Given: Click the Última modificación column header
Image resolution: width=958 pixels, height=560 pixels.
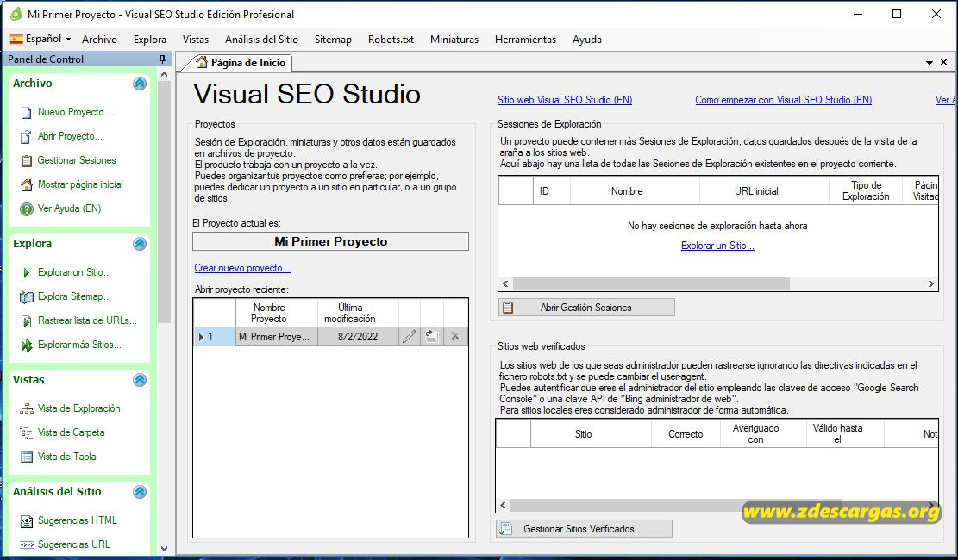Looking at the screenshot, I should (358, 314).
